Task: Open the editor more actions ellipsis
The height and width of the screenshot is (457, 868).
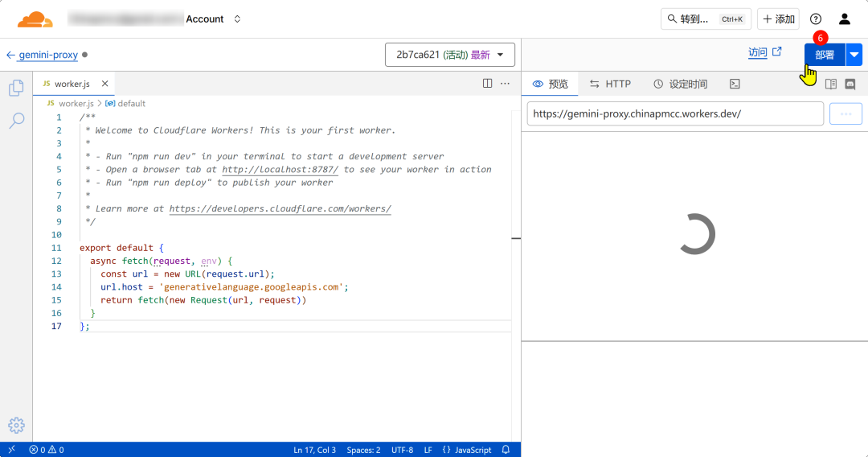Action: click(x=506, y=84)
